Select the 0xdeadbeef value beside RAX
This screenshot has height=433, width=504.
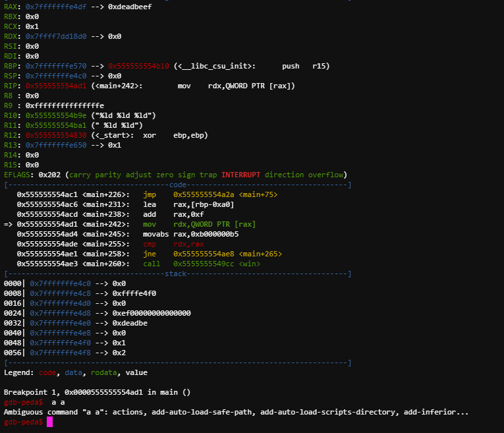(130, 7)
